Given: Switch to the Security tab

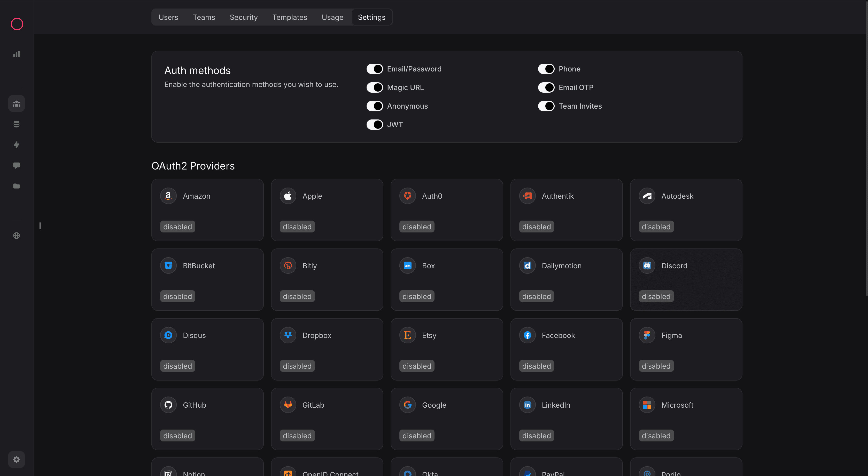Looking at the screenshot, I should click(243, 17).
